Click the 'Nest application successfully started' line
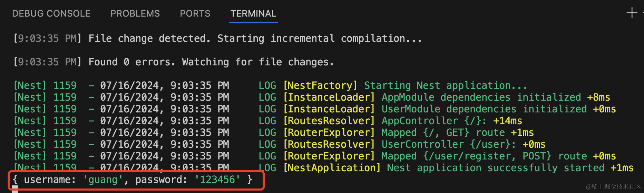Viewport: 644px width, 193px height. pos(323,168)
